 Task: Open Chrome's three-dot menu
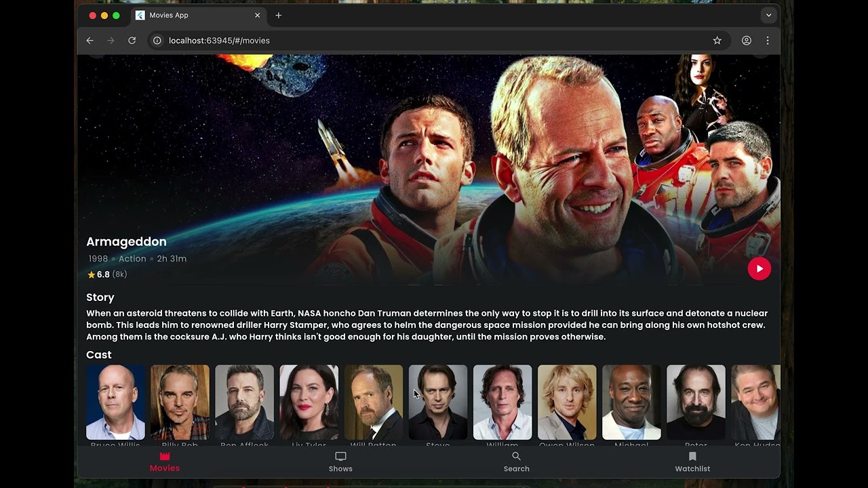coord(768,41)
